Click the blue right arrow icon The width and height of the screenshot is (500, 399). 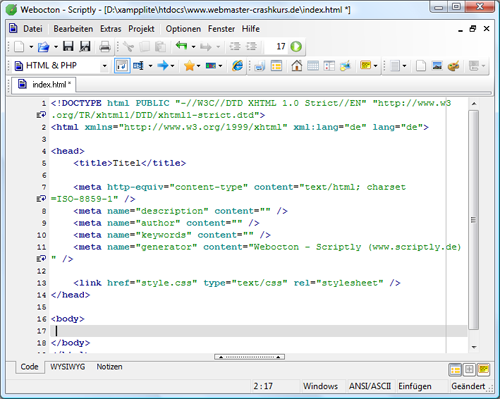click(163, 65)
